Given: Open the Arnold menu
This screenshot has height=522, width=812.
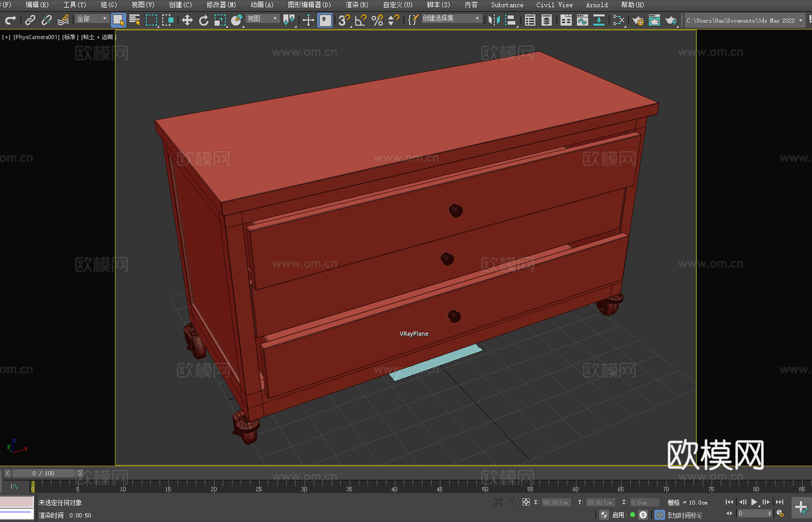Looking at the screenshot, I should coord(596,5).
